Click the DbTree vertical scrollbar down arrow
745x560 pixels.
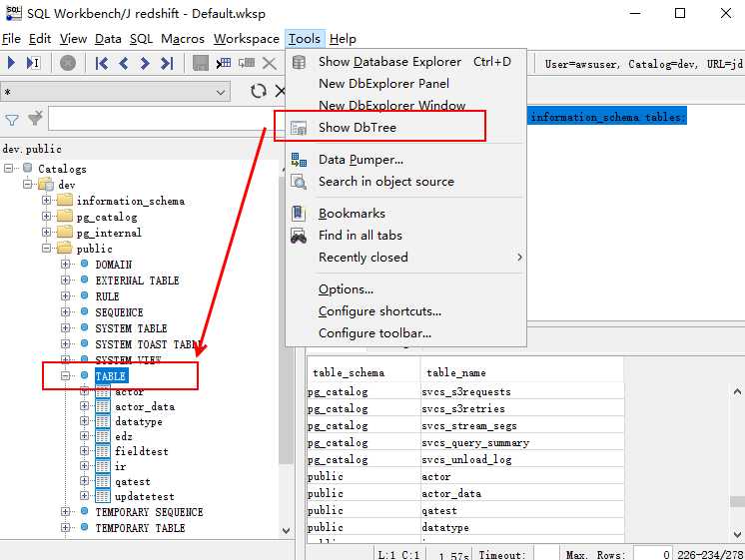click(x=286, y=530)
